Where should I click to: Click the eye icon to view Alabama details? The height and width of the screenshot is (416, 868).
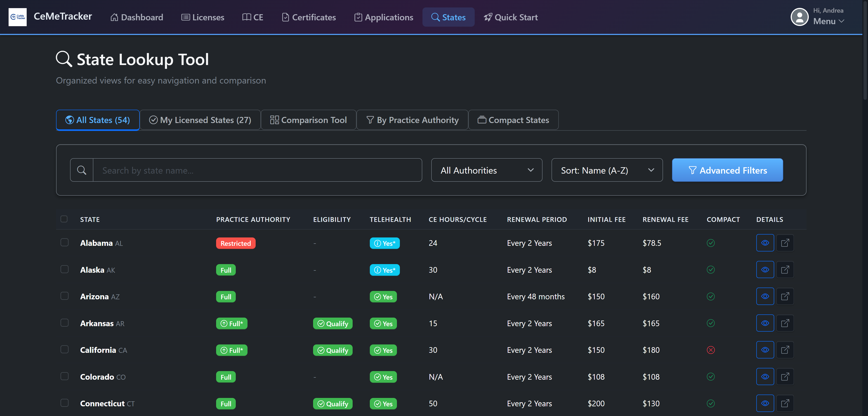765,243
